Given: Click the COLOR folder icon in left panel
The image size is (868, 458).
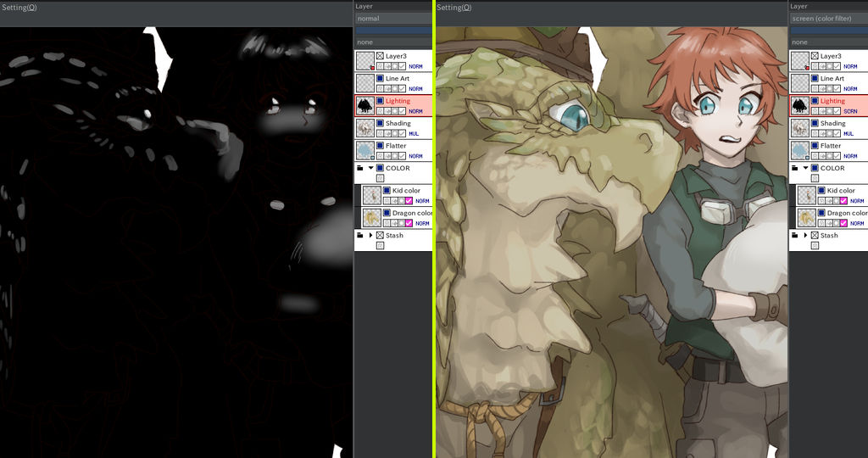Looking at the screenshot, I should pos(359,168).
